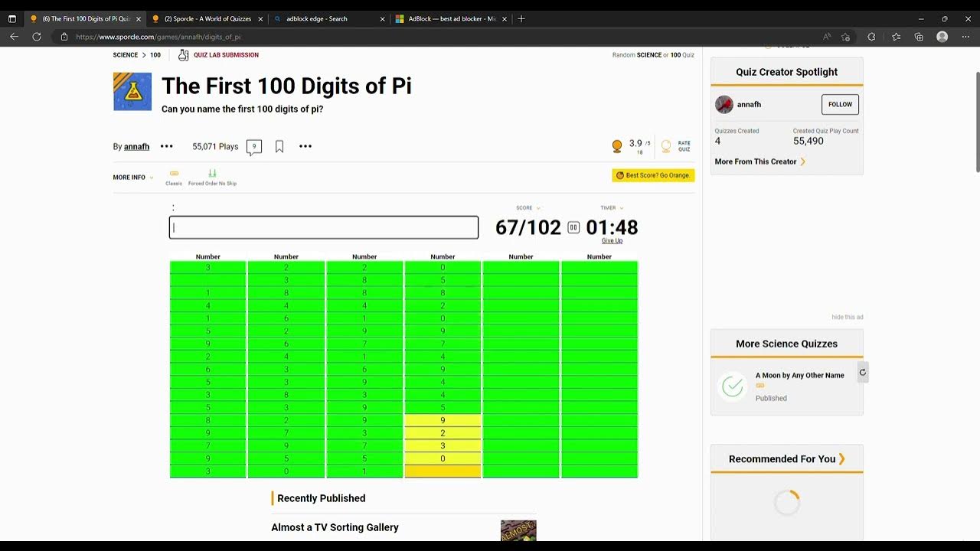Click the site lock icon in the address bar
This screenshot has width=980, height=551.
64,37
